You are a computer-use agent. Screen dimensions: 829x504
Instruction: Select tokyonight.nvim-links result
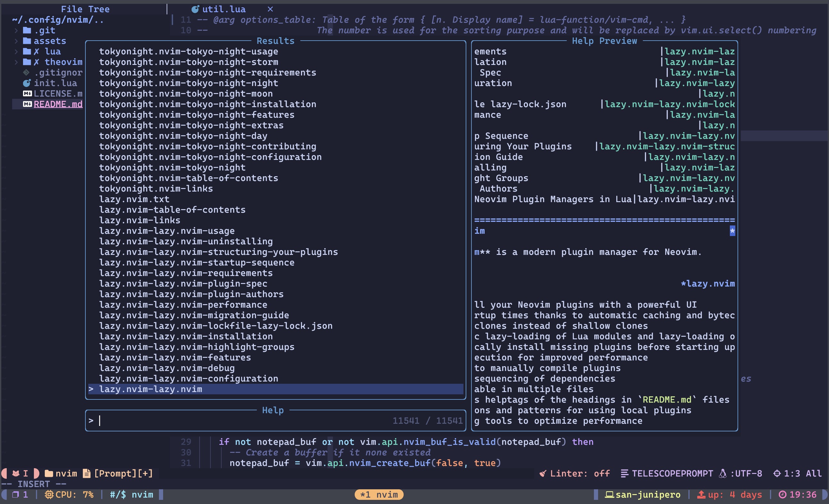156,189
